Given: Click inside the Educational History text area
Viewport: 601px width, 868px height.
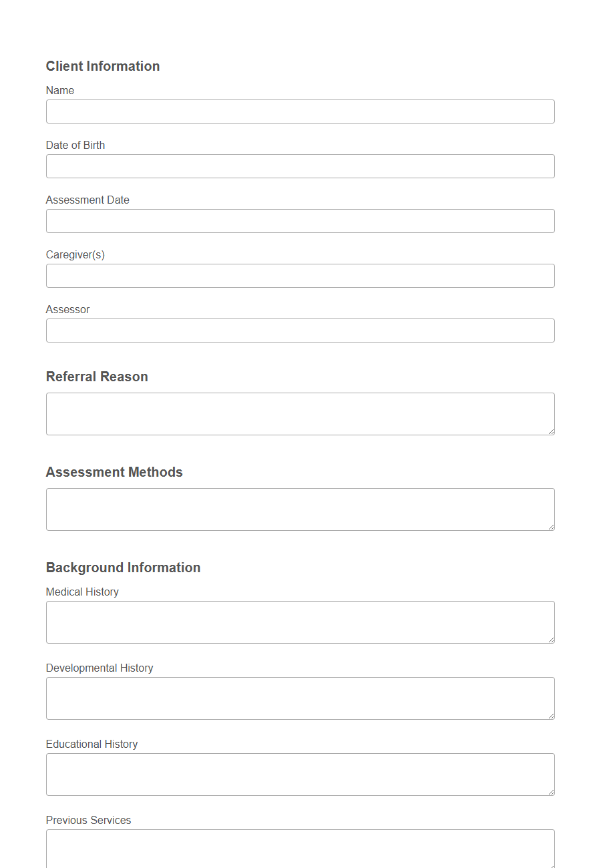Looking at the screenshot, I should tap(300, 773).
